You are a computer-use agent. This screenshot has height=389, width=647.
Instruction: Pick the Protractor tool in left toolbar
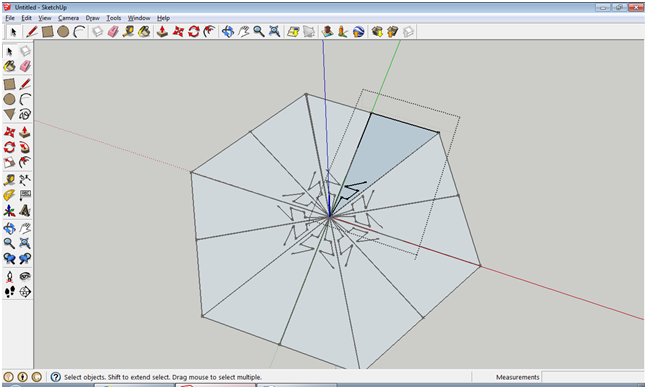click(x=9, y=195)
